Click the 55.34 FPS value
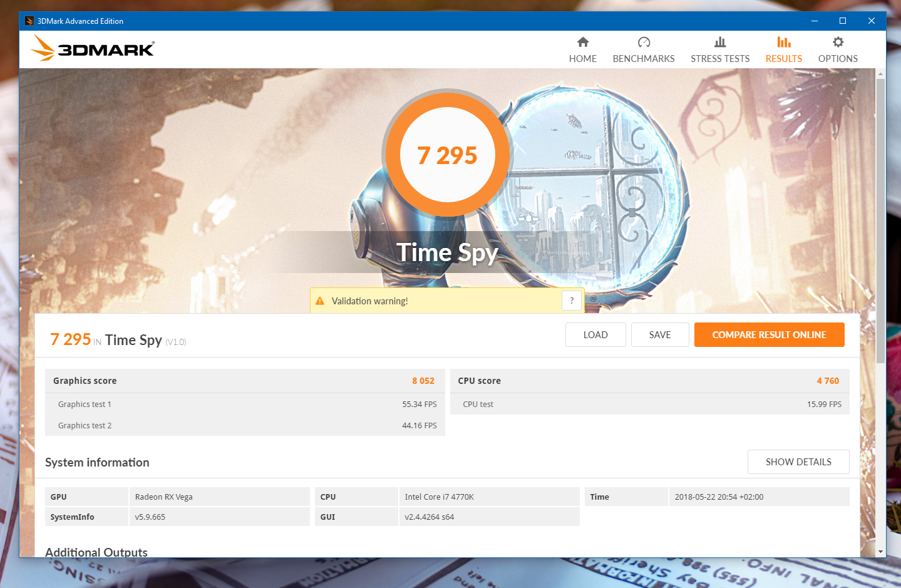This screenshot has height=588, width=901. (420, 405)
